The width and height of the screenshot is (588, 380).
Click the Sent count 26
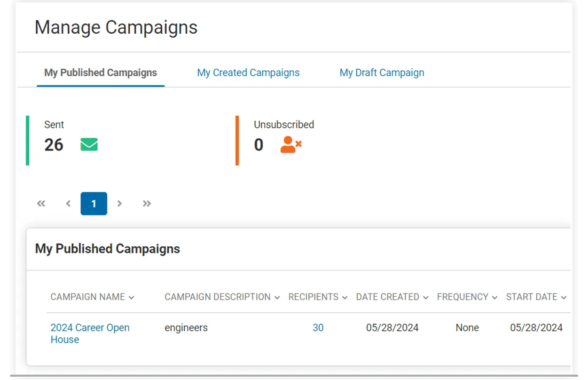(x=54, y=145)
